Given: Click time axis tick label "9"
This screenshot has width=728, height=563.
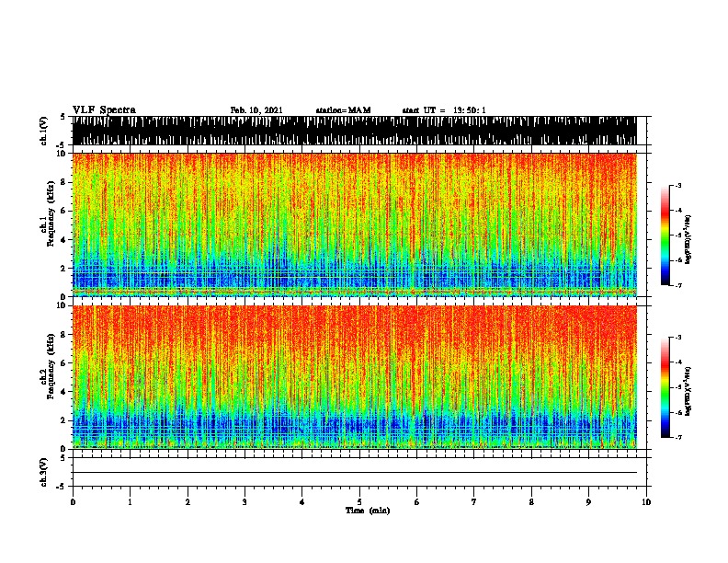Looking at the screenshot, I should pyautogui.click(x=588, y=502).
